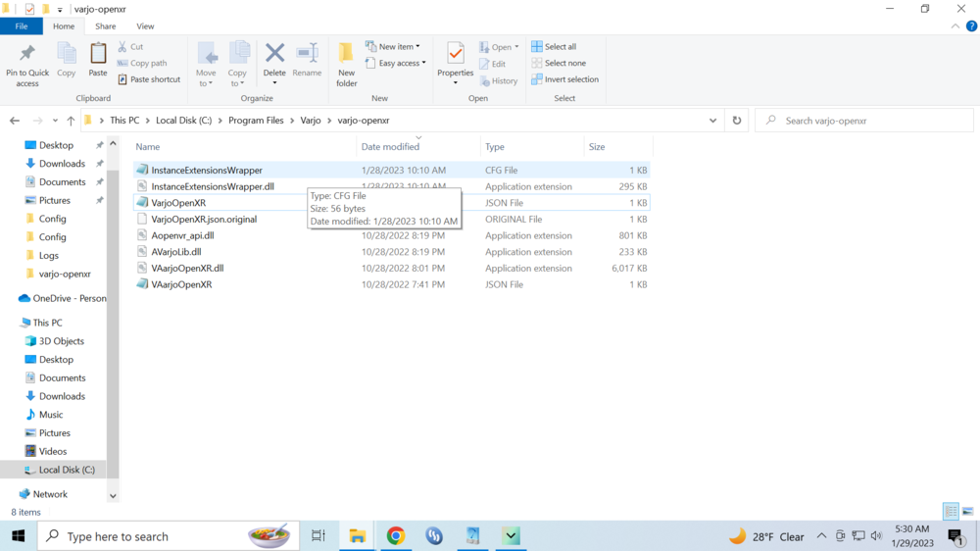The width and height of the screenshot is (980, 551).
Task: Click the Rename ribbon icon
Action: (307, 53)
